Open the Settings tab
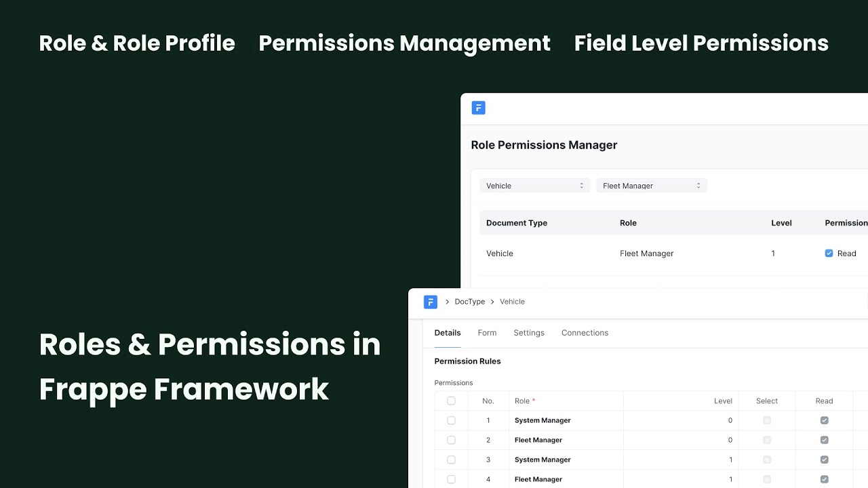The width and height of the screenshot is (868, 488). coord(529,333)
